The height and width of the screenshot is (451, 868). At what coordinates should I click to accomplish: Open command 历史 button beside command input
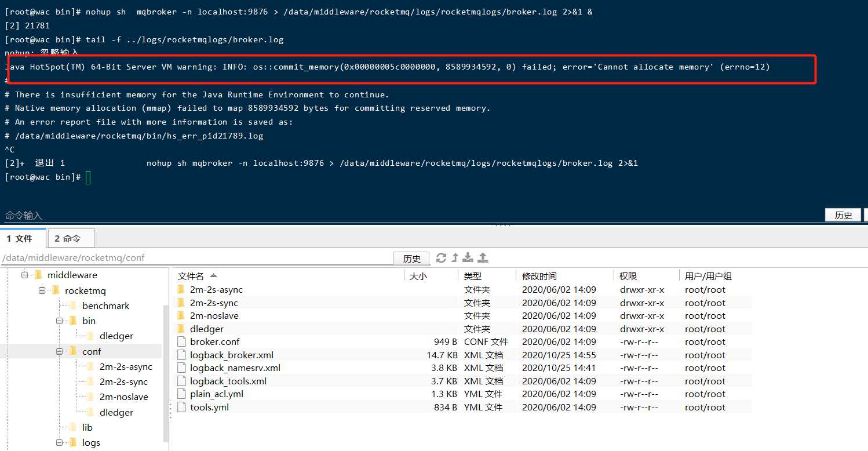tap(843, 215)
